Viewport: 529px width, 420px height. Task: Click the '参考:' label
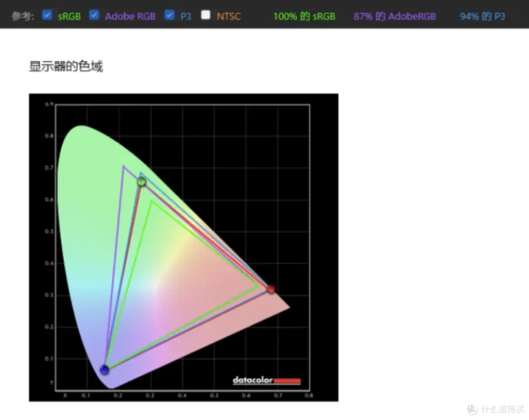coord(23,16)
